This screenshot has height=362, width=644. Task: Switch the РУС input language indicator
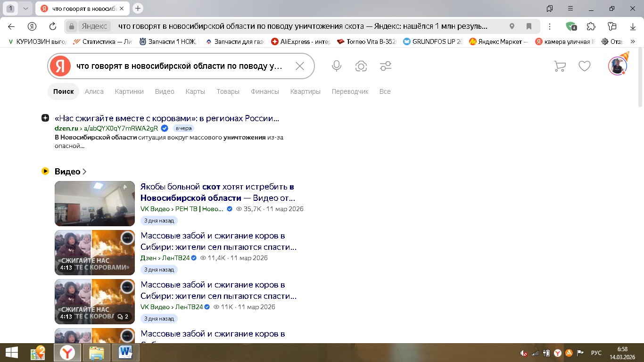click(x=596, y=353)
